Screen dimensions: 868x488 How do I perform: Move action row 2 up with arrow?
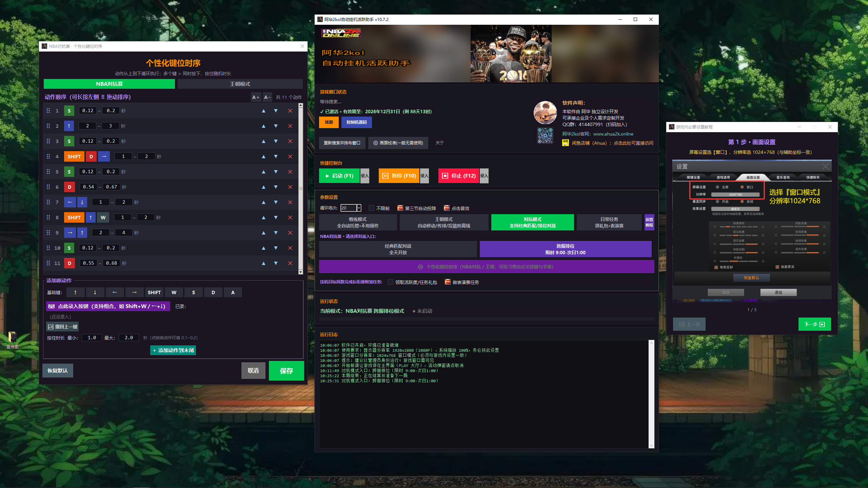(263, 126)
